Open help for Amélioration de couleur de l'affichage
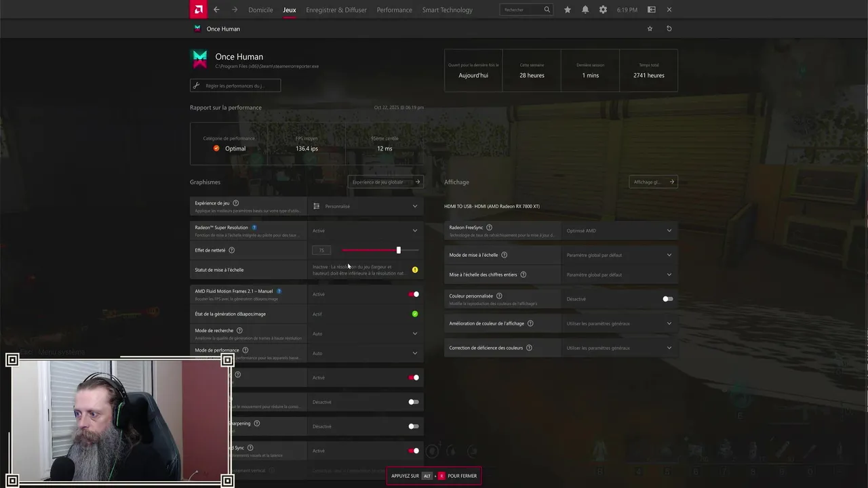This screenshot has width=868, height=488. click(530, 323)
